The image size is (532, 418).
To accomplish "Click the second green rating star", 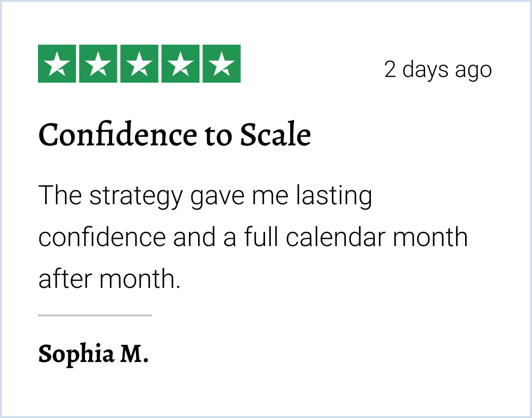I will pyautogui.click(x=98, y=64).
